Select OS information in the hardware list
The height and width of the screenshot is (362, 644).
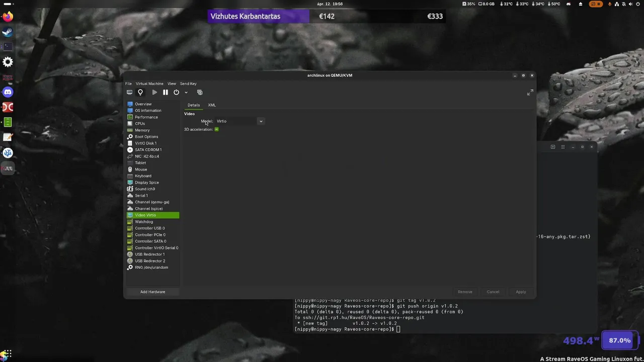click(x=152, y=111)
